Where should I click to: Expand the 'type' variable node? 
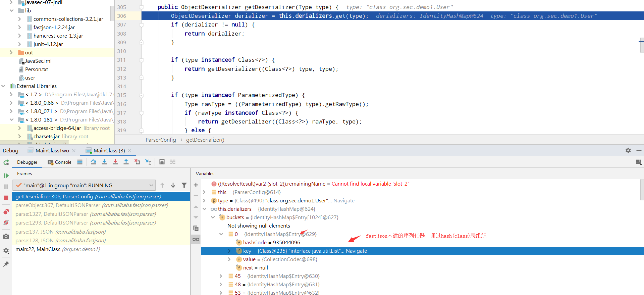(204, 201)
